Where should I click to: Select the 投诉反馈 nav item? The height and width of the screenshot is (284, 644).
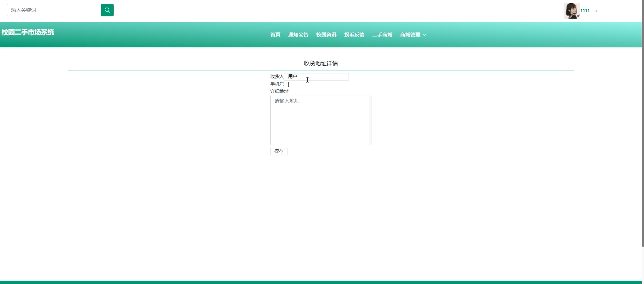click(354, 35)
